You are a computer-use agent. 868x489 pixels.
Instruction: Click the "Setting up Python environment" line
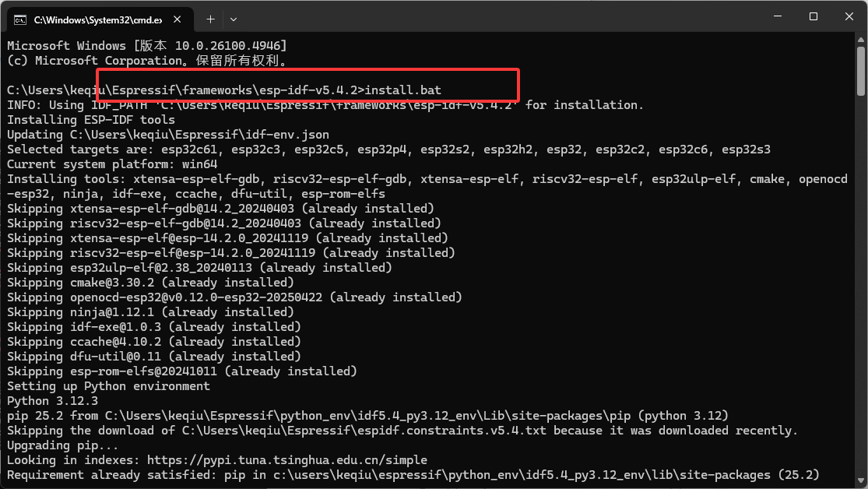click(x=108, y=386)
